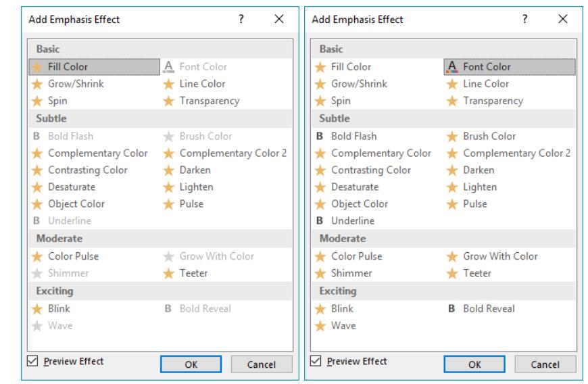Select 'Transparency' text in right dialog
Image resolution: width=588 pixels, height=384 pixels.
click(493, 101)
